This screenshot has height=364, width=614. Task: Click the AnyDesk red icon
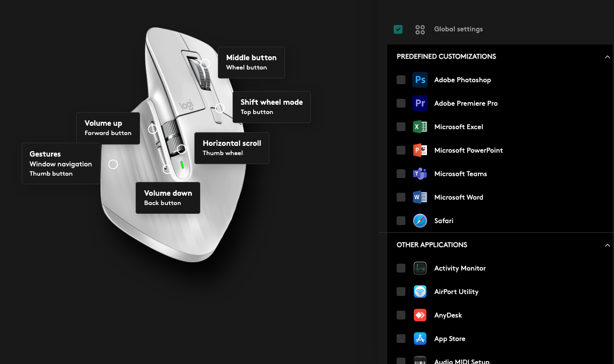click(420, 315)
